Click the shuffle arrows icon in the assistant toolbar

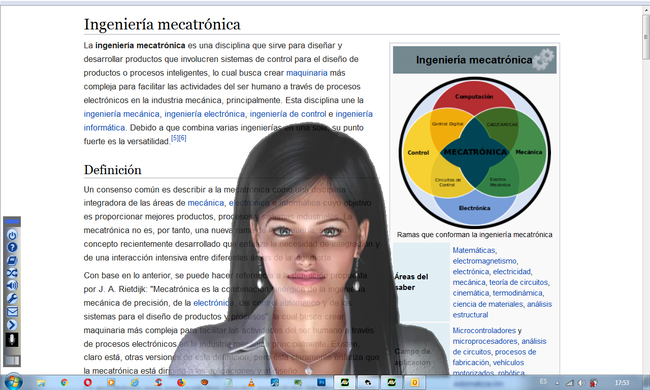point(12,273)
